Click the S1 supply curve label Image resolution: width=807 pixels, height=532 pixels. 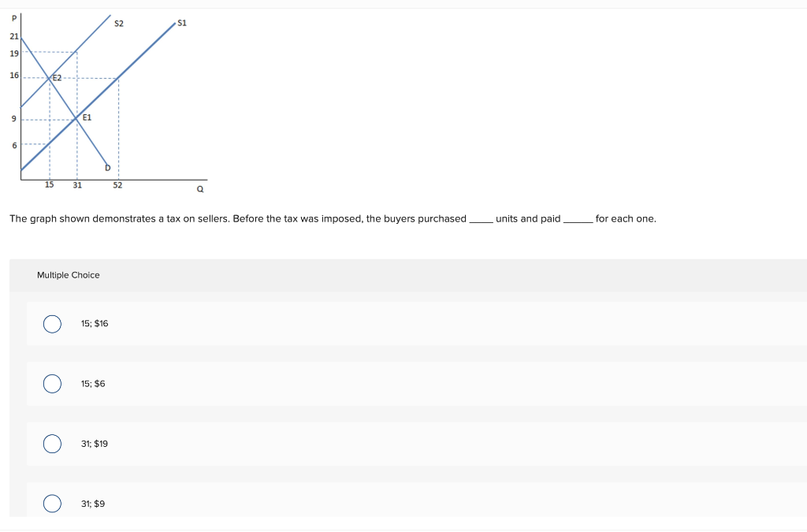coord(182,23)
